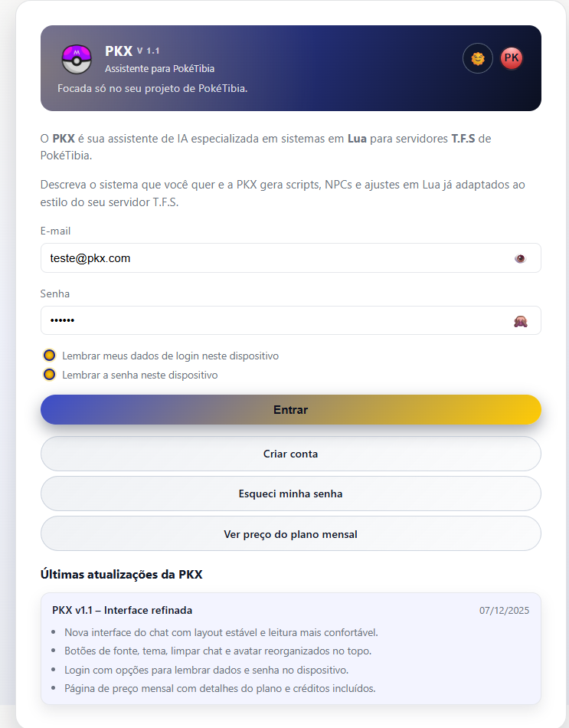The height and width of the screenshot is (728, 569).
Task: Toggle "Lembrar a senha neste dispositivo" checkbox
Action: 50,375
